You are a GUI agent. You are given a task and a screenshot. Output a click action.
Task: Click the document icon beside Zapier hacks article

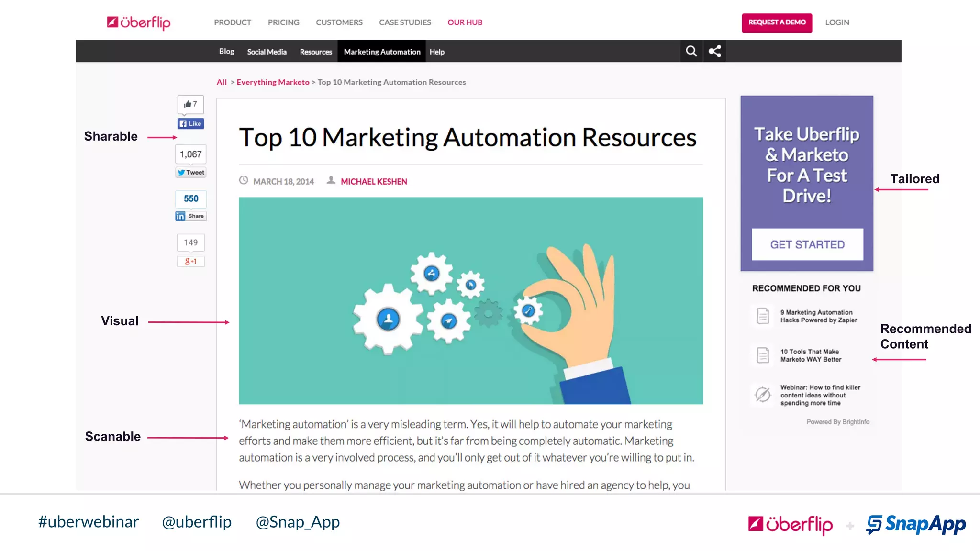point(763,316)
